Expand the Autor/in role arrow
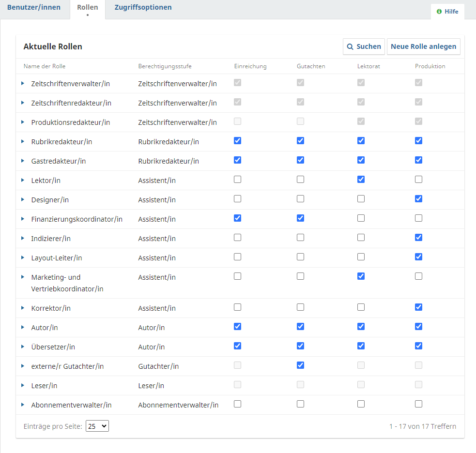476x453 pixels. point(23,327)
